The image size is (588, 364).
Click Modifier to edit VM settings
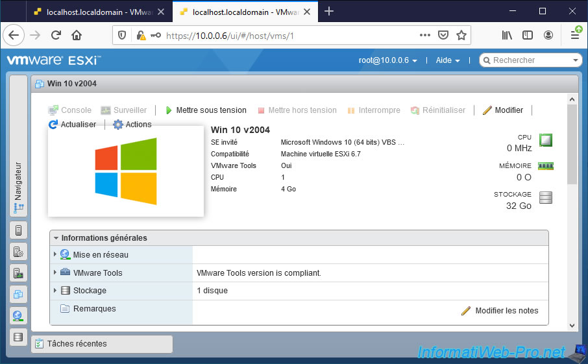503,110
